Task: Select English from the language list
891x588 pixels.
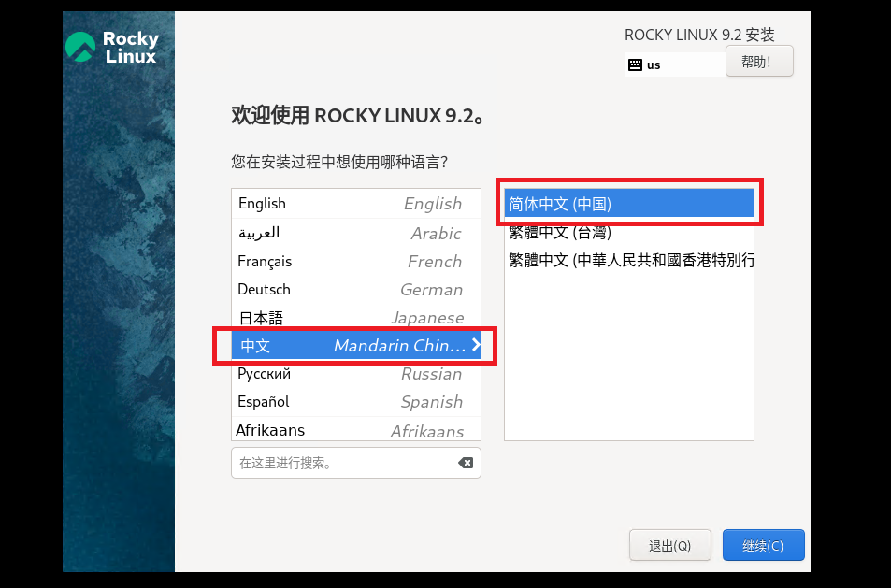Action: click(x=356, y=204)
